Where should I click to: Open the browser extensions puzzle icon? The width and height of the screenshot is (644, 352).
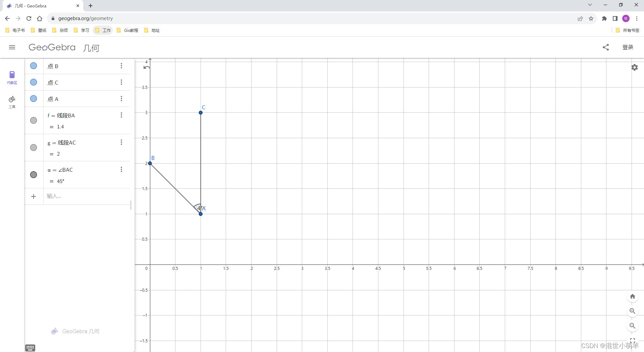pyautogui.click(x=604, y=18)
